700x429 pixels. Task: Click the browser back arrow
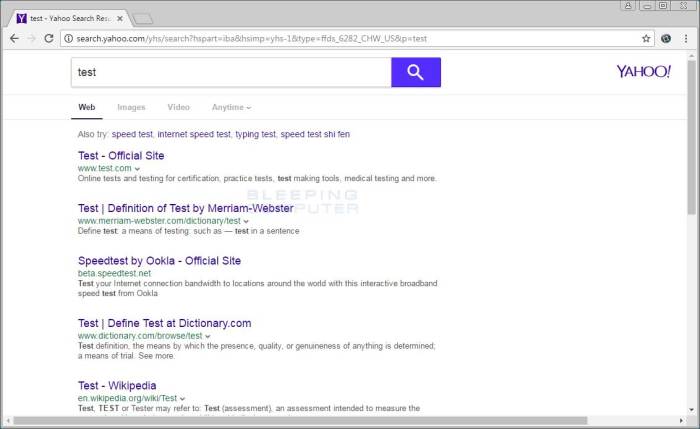click(x=13, y=39)
